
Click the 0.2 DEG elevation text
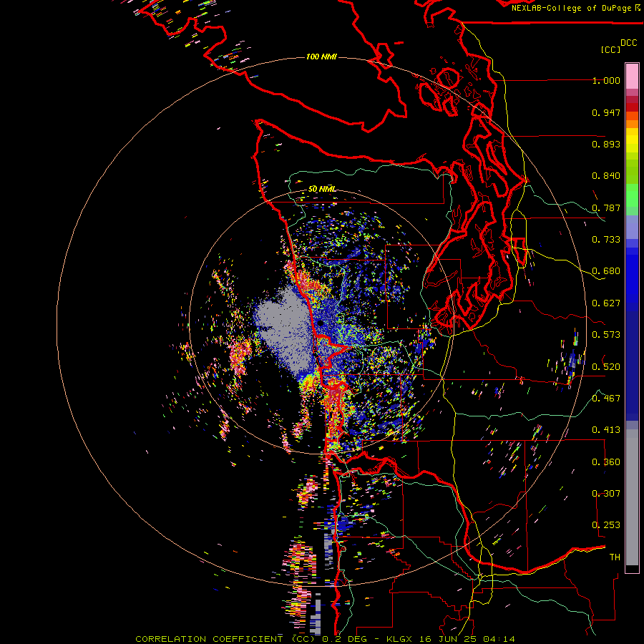click(344, 639)
